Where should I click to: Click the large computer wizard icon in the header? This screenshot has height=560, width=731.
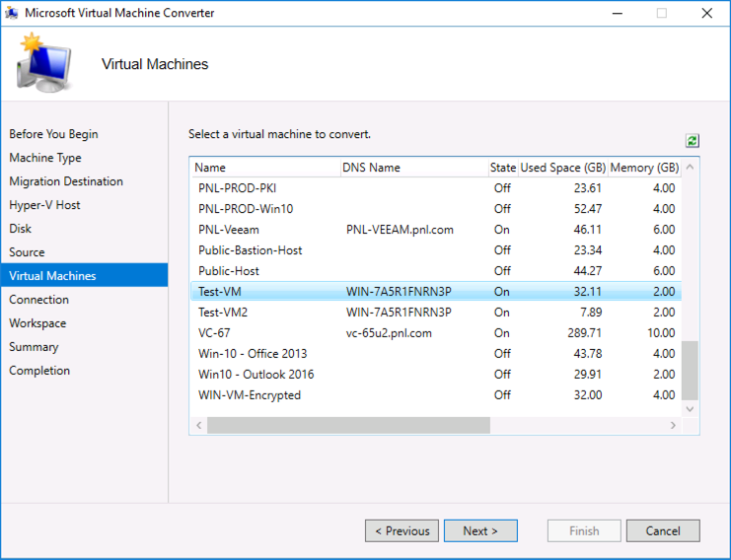44,62
